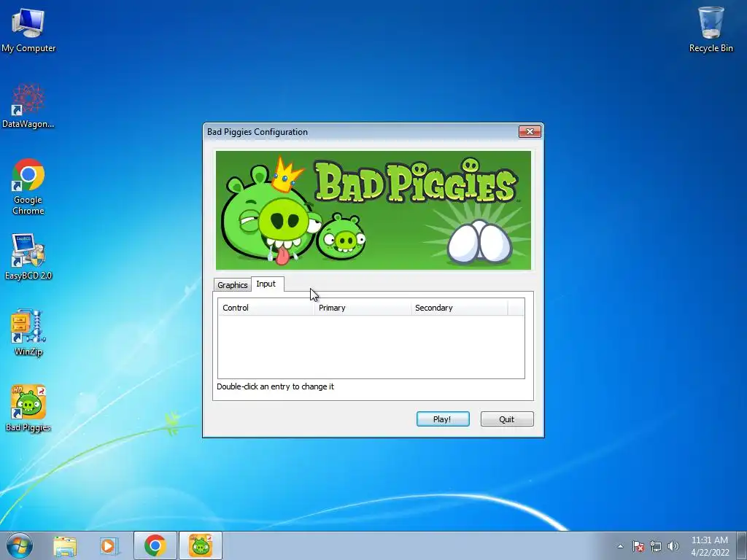Launch Windows Media Player from taskbar
Screen dimensions: 747x560
pyautogui.click(x=109, y=545)
